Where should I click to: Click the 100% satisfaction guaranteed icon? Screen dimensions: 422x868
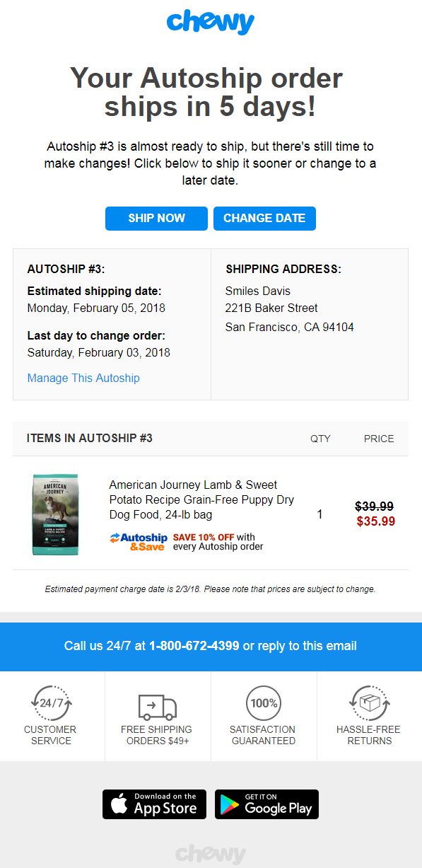[x=264, y=703]
